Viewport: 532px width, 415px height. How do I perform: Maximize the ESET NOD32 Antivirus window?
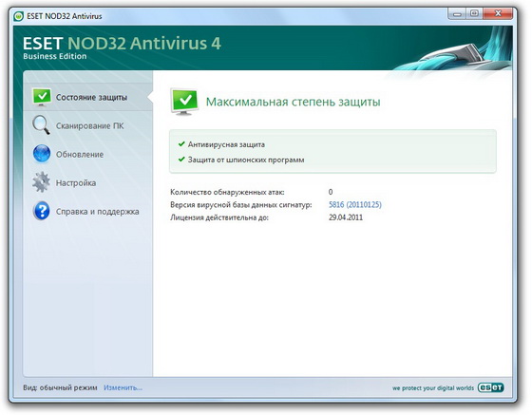pos(474,14)
